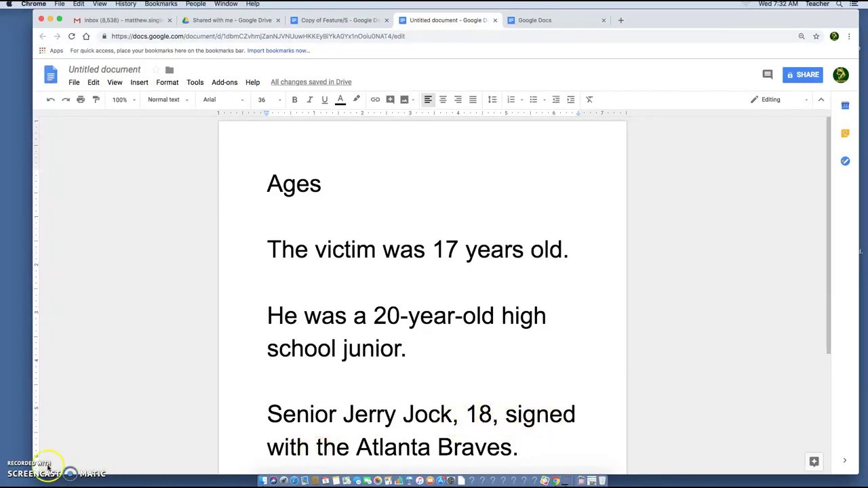Open the View menu in Docs

115,82
